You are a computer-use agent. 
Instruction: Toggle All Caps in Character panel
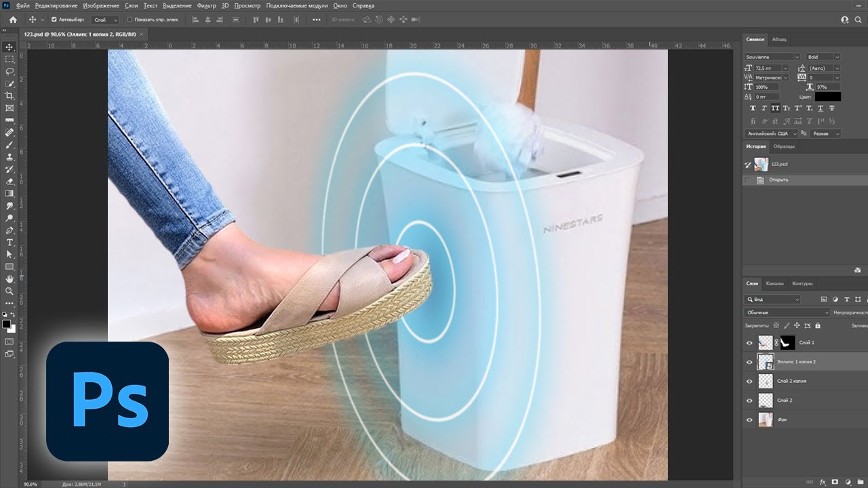click(775, 108)
